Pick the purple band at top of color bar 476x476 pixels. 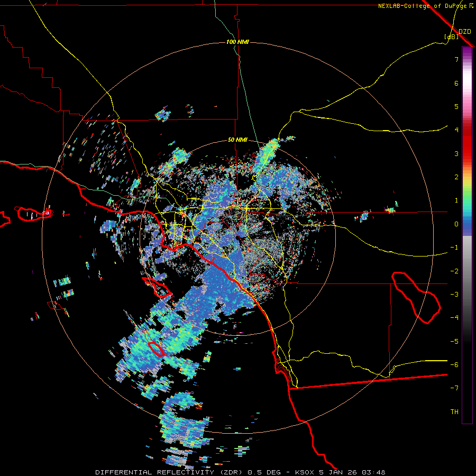click(x=467, y=52)
